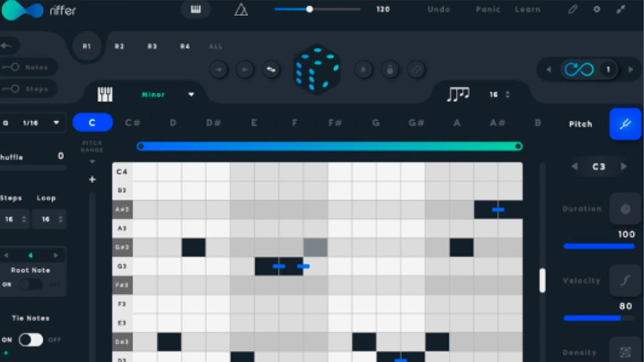Click the Duration knob icon
This screenshot has height=362, width=644.
point(625,209)
